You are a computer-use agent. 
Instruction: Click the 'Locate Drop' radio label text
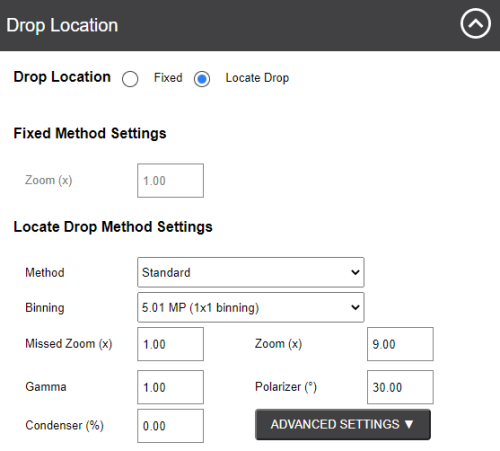[257, 78]
